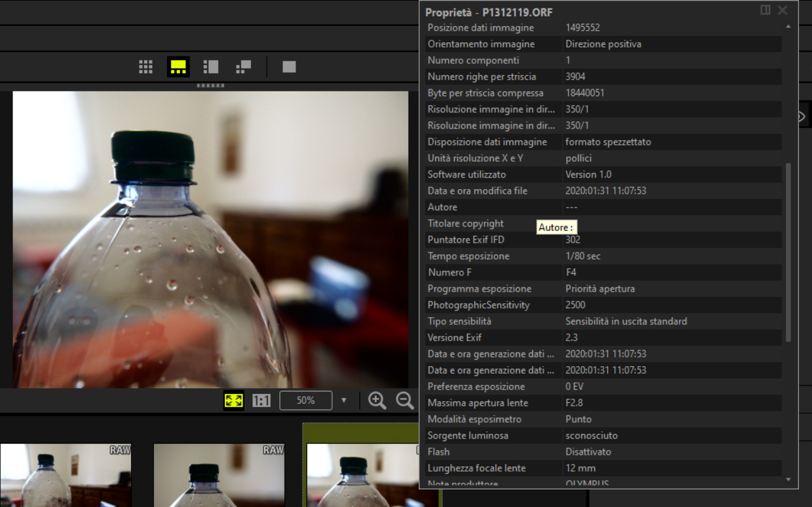This screenshot has height=507, width=812.
Task: Open the zoom percentage dropdown
Action: pyautogui.click(x=344, y=401)
